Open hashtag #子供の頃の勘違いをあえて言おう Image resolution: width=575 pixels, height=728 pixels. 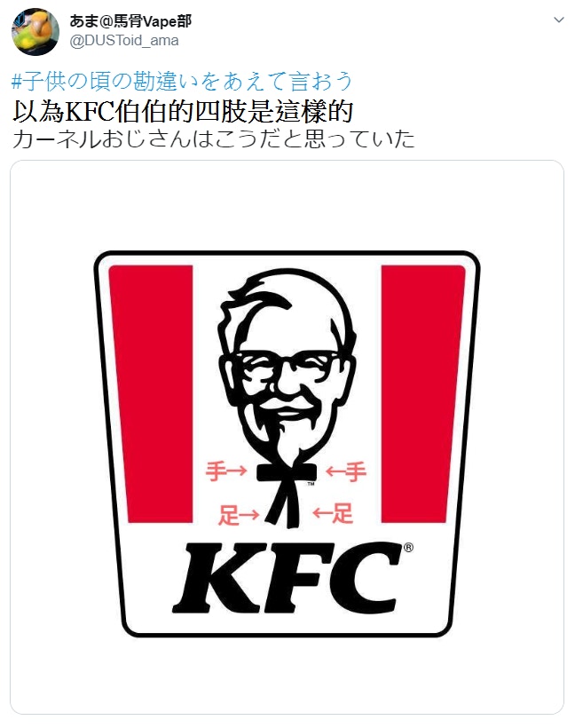pyautogui.click(x=183, y=82)
